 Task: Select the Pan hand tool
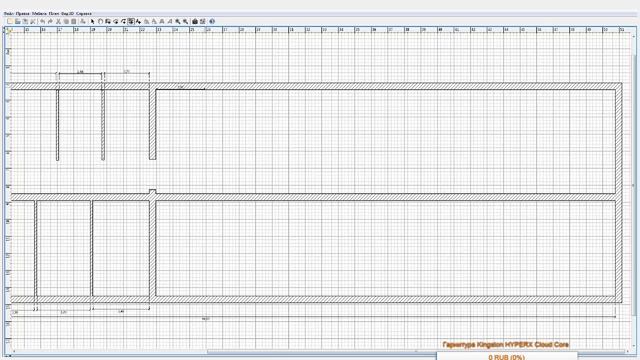click(x=100, y=21)
